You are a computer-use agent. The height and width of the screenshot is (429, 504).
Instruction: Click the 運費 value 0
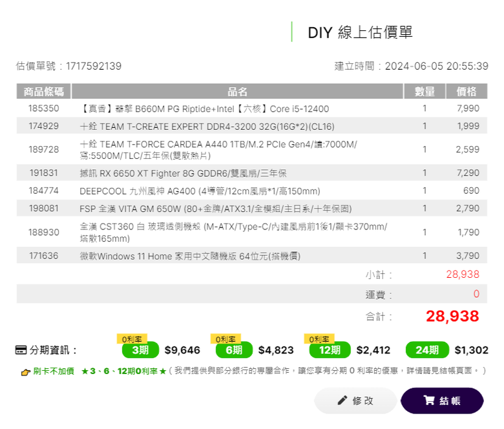pos(476,294)
